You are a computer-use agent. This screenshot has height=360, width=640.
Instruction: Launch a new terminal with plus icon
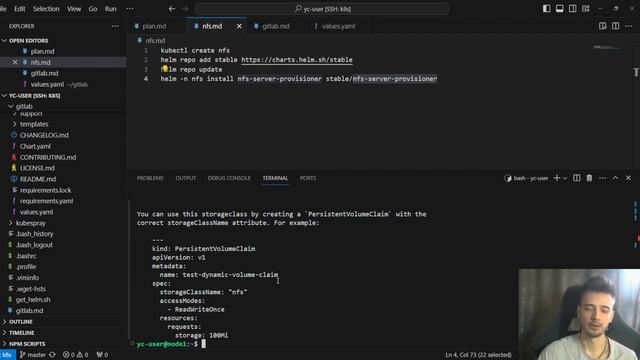point(557,178)
